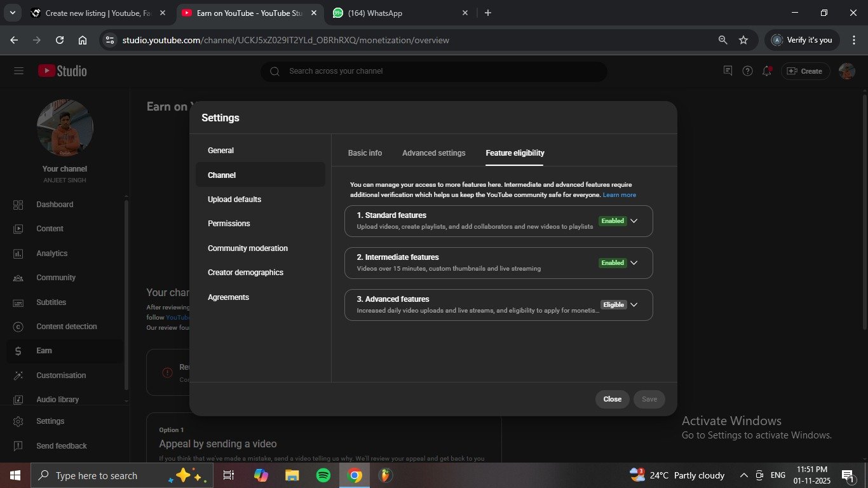The image size is (868, 488).
Task: Expand the Advanced features section
Action: pyautogui.click(x=633, y=305)
